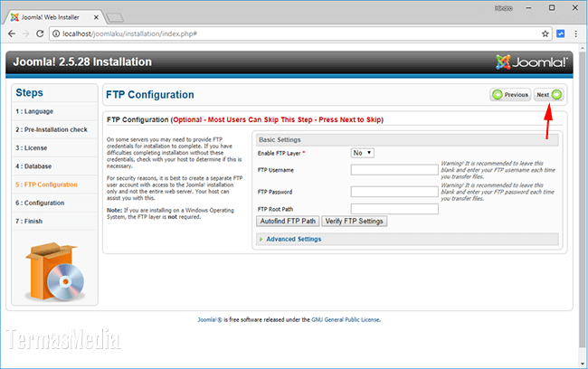Go back with the browser back arrow
The height and width of the screenshot is (369, 588).
tap(12, 33)
